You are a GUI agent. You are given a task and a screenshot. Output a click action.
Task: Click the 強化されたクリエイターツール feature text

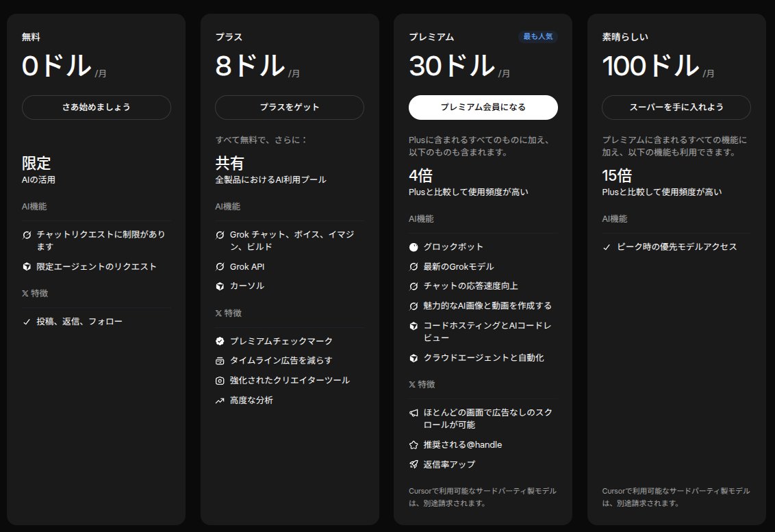290,381
